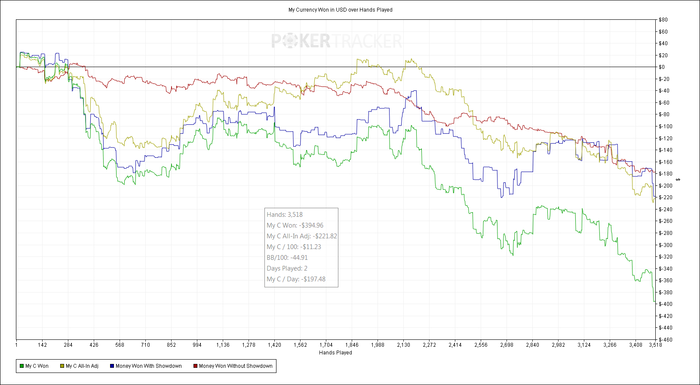Click the '$0' label on the y-axis
Image resolution: width=700 pixels, height=385 pixels.
(x=662, y=67)
